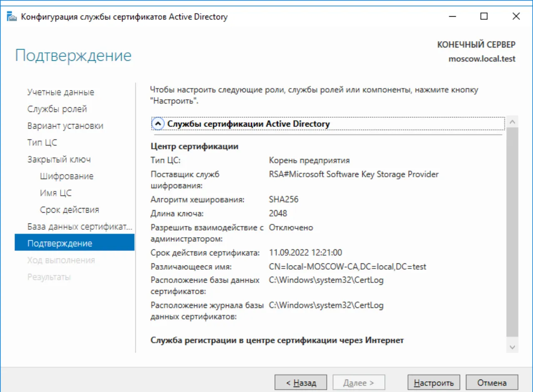Viewport: 533px width, 392px height.
Task: Click the SHA256 hash algorithm value
Action: 284,200
